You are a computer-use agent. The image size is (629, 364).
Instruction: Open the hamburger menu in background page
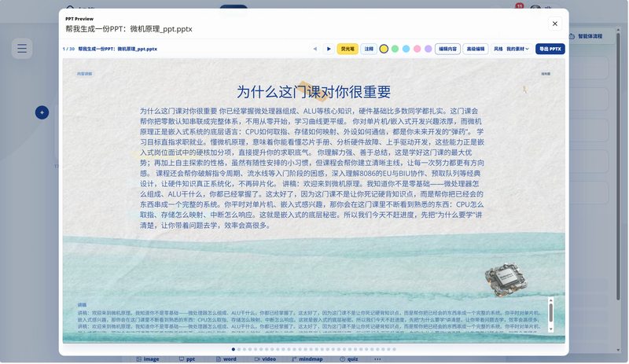[x=22, y=49]
